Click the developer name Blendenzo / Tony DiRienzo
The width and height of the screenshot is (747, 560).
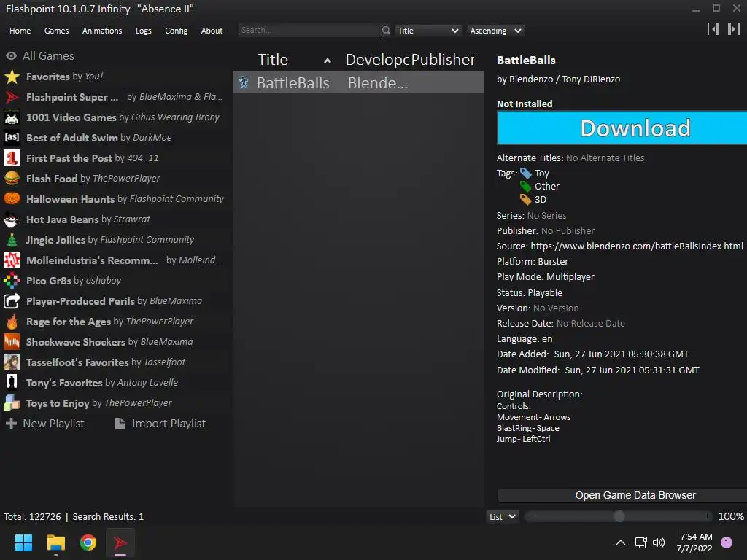(x=565, y=79)
